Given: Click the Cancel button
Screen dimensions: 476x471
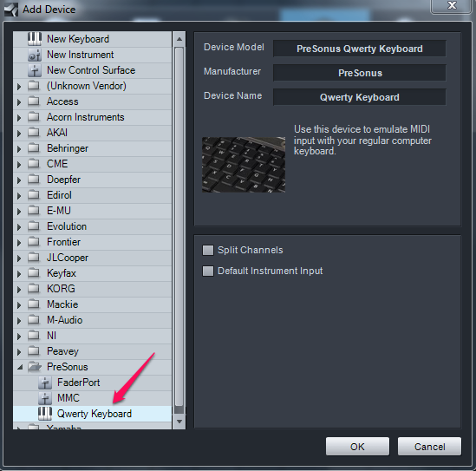Looking at the screenshot, I should click(429, 447).
